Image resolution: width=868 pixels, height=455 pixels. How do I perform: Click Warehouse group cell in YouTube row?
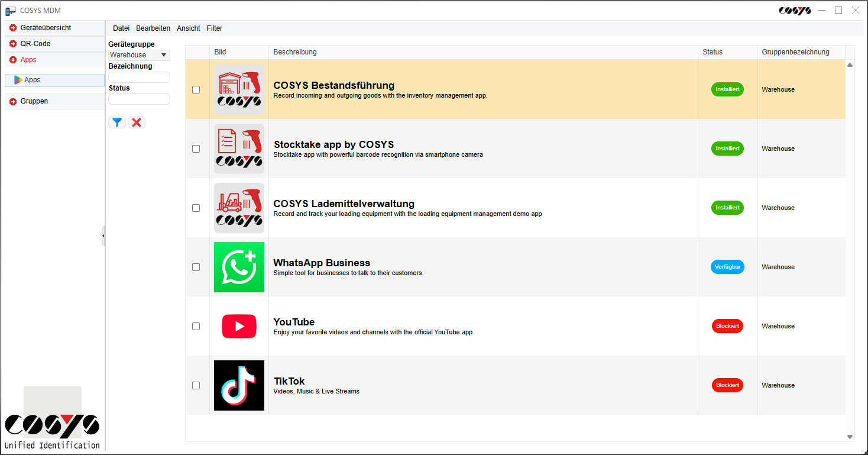click(x=801, y=326)
